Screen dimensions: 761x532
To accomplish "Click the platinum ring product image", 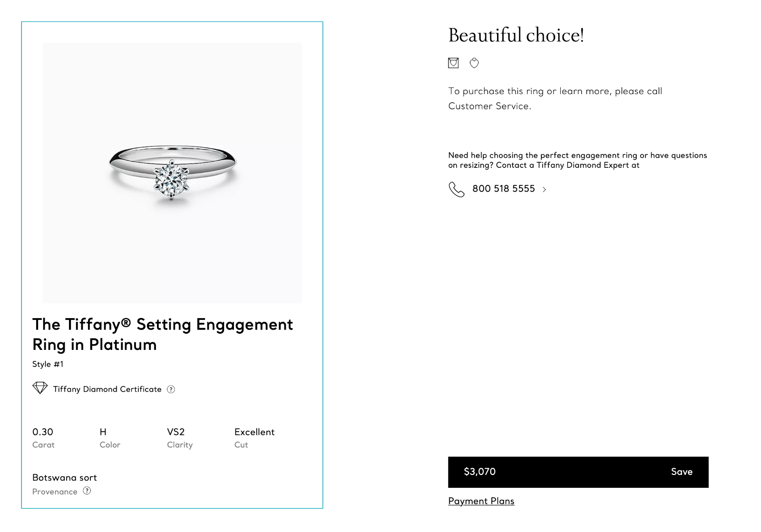I will tap(172, 173).
